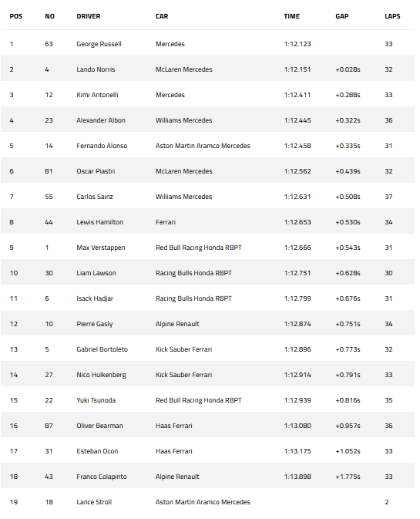The width and height of the screenshot is (420, 519).
Task: Select Lance Stroll's name
Action: [x=94, y=502]
